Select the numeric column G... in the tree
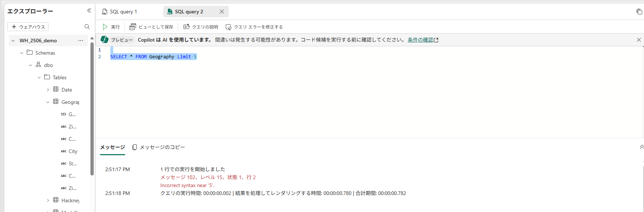Screen dimensions: 644x212 (72, 114)
